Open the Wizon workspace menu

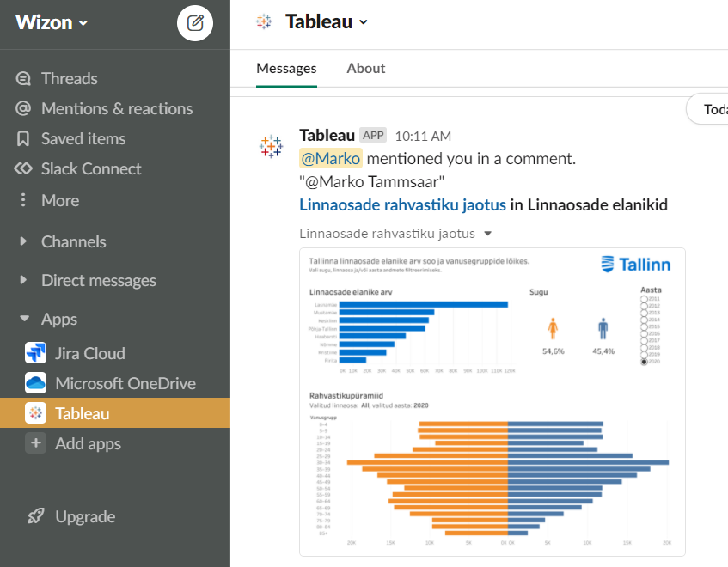(x=52, y=22)
